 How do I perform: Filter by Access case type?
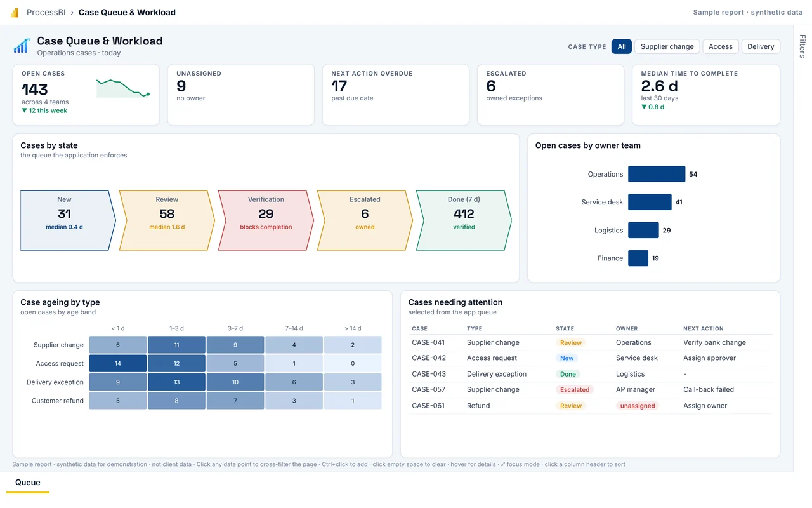coord(721,46)
